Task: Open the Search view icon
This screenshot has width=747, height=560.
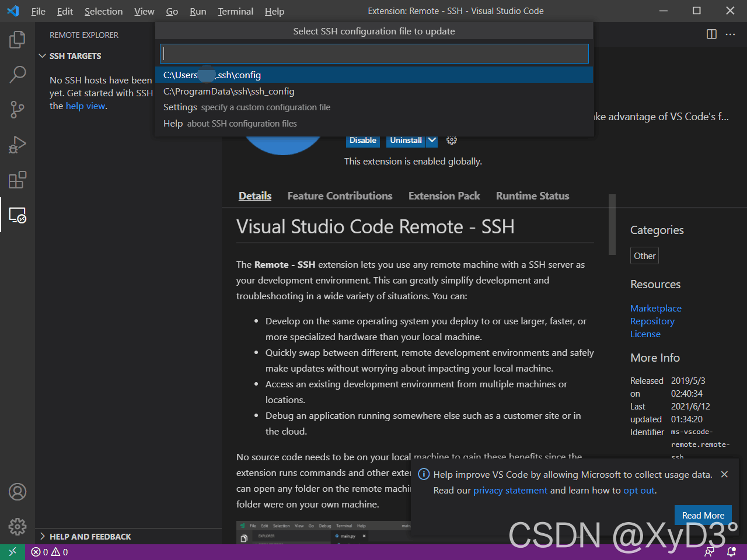Action: pyautogui.click(x=18, y=74)
